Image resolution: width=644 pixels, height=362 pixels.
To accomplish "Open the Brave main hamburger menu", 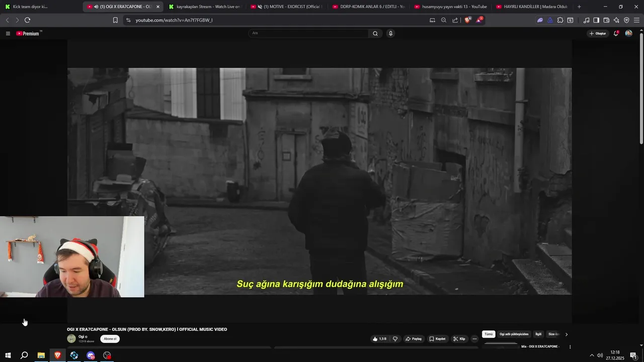I will pos(636,20).
